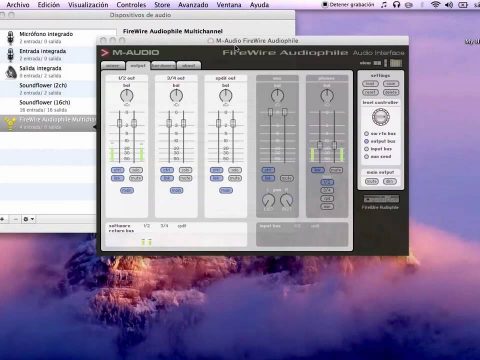Toggle main on the 1/2 out channel
Viewport: 480px width, 360px height.
(127, 190)
